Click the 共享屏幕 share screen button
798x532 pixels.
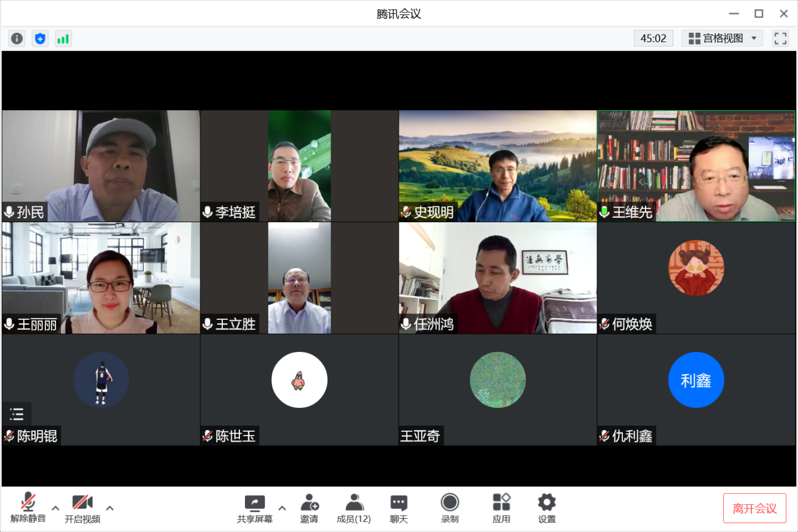(x=255, y=508)
